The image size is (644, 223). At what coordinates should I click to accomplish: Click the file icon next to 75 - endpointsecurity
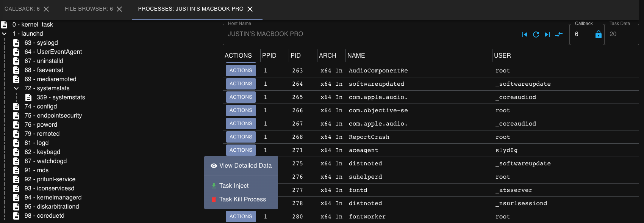(x=16, y=116)
